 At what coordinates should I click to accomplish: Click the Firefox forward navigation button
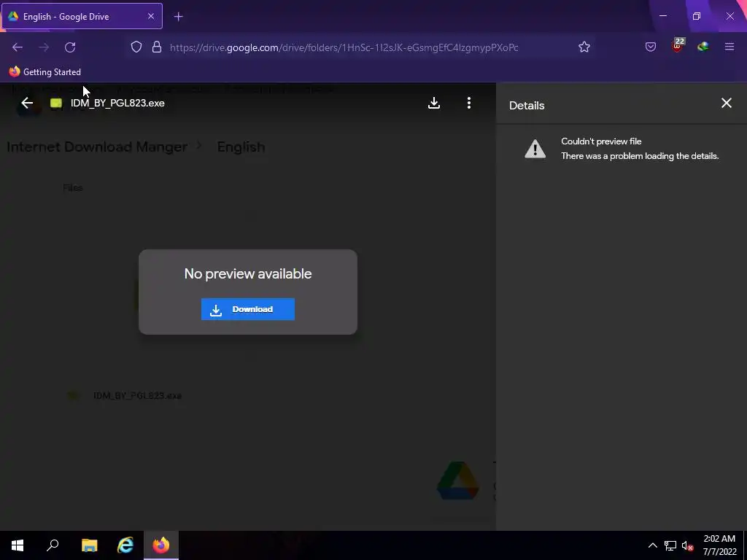click(44, 47)
